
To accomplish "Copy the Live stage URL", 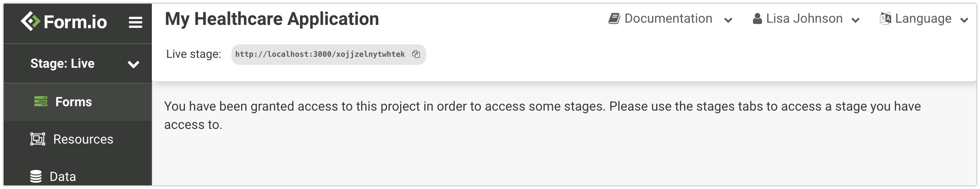I will (x=416, y=54).
